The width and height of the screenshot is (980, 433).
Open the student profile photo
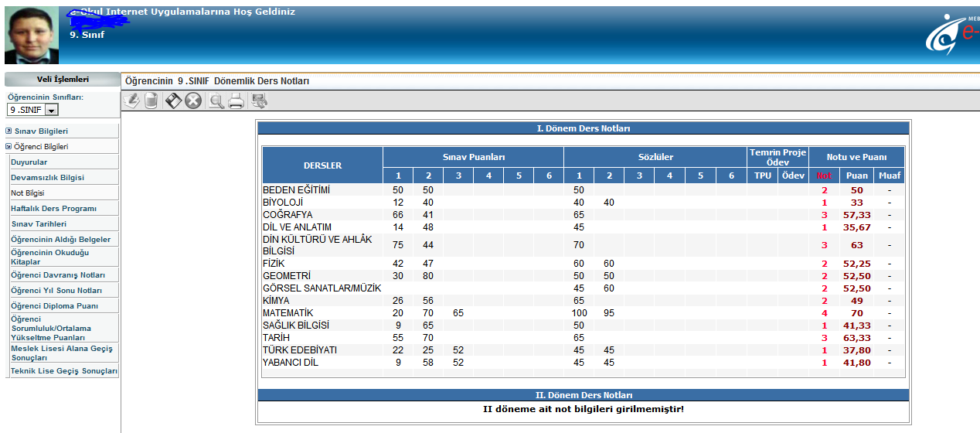(x=32, y=36)
